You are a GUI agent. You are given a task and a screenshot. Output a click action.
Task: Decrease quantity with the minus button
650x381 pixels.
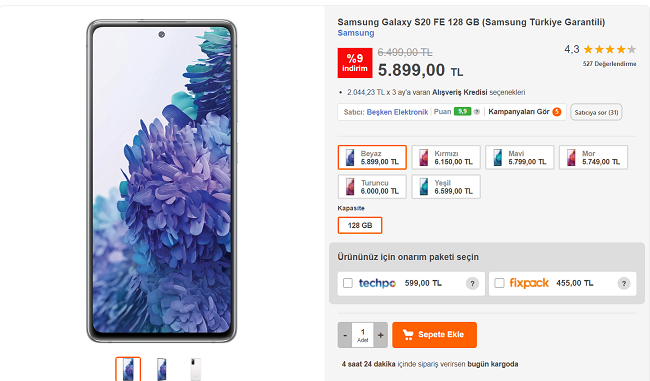tap(345, 335)
